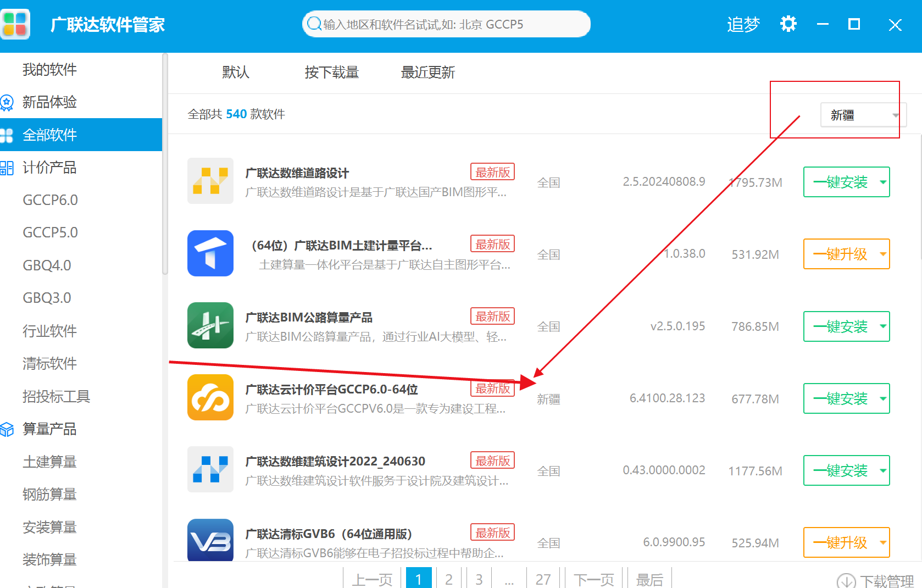
Task: Go to page 2 in pagination
Action: (x=449, y=579)
